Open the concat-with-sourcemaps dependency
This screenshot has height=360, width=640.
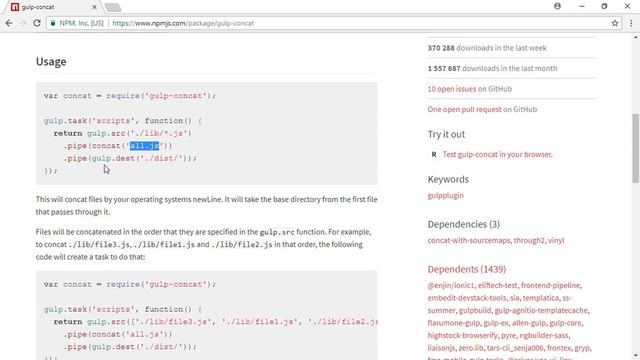pos(469,240)
